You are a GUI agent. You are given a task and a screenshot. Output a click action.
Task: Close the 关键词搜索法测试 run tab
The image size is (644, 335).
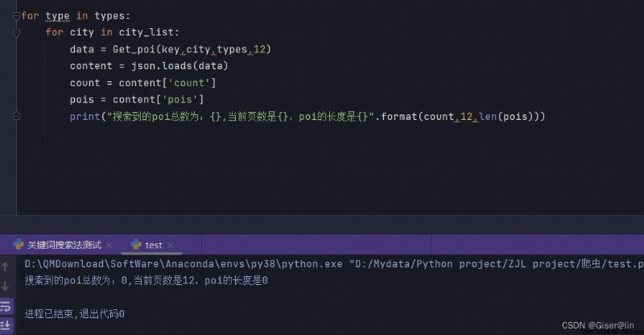click(109, 246)
